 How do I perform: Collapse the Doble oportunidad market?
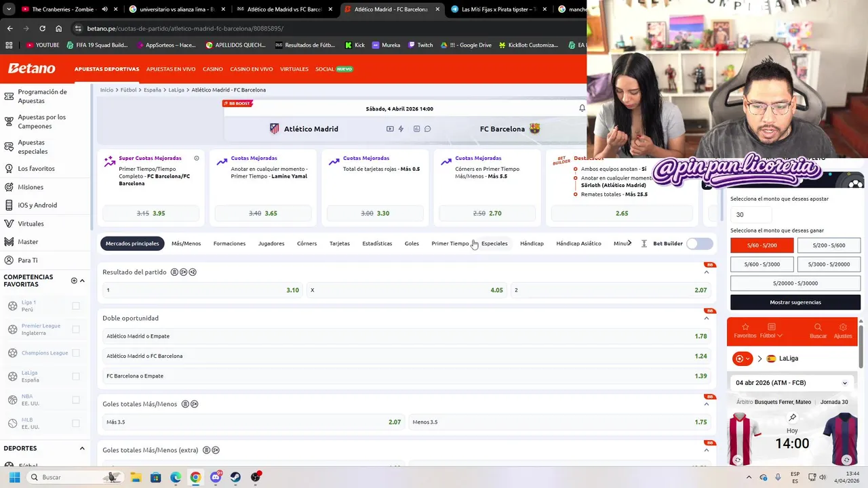coord(707,318)
